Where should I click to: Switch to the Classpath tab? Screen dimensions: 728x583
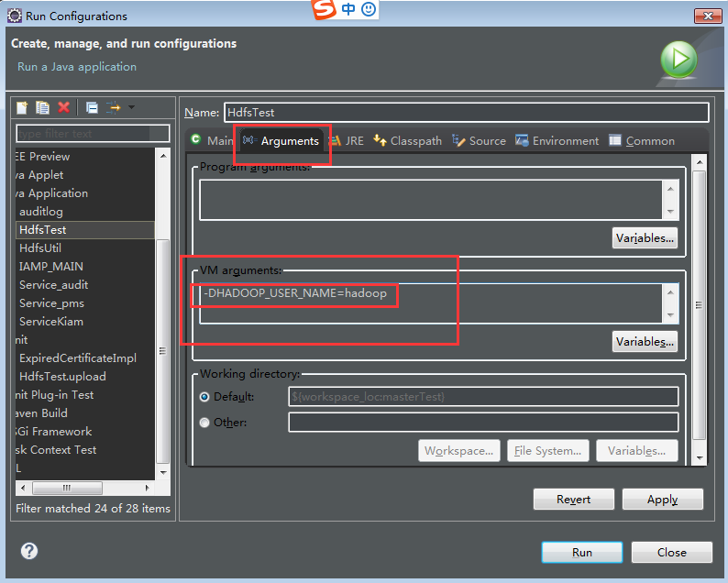[408, 140]
